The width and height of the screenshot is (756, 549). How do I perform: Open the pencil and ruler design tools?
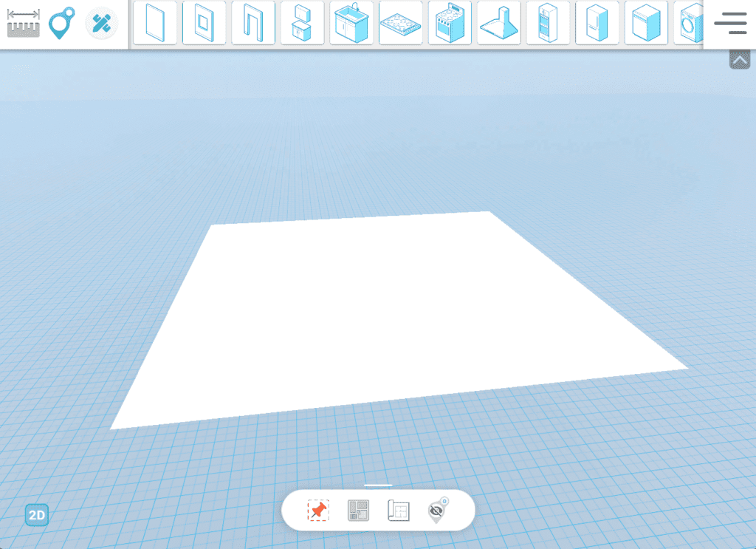pos(101,23)
